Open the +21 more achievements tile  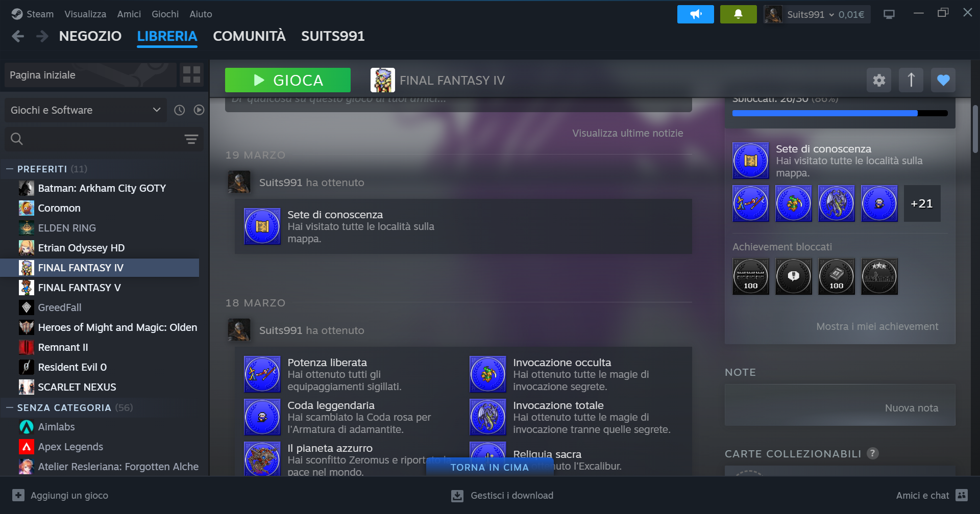922,203
